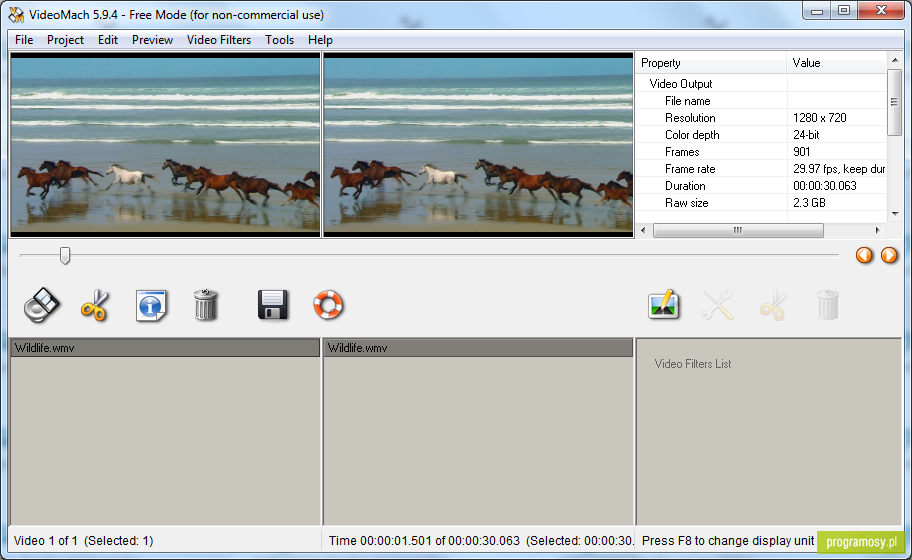Maximize the VideoMach window
The height and width of the screenshot is (560, 912).
pyautogui.click(x=843, y=10)
